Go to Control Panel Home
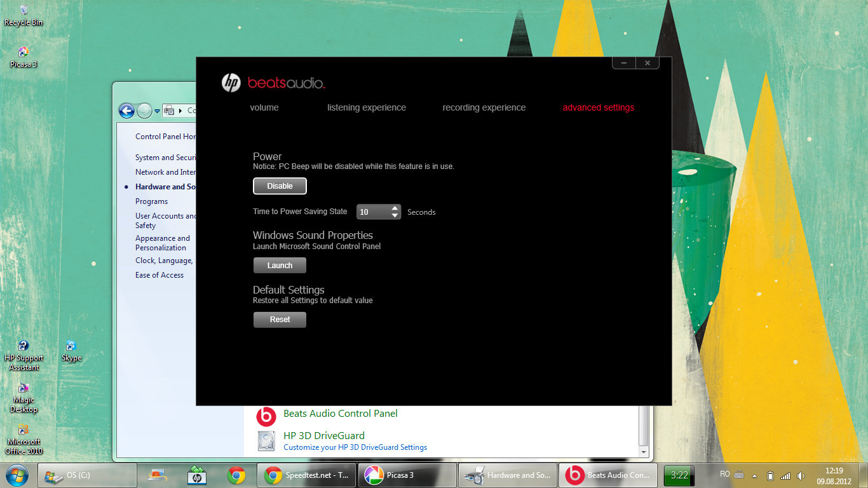This screenshot has width=868, height=488. pyautogui.click(x=165, y=137)
